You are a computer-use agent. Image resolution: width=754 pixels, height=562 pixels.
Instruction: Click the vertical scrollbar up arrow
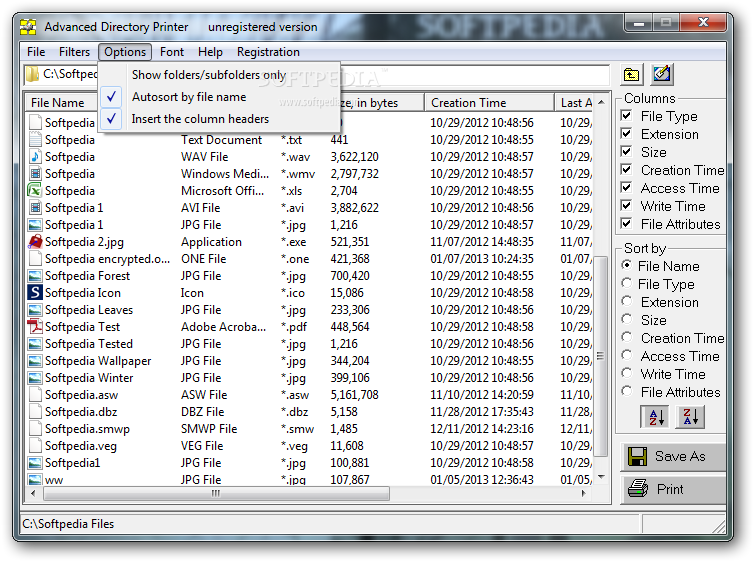pyautogui.click(x=601, y=102)
